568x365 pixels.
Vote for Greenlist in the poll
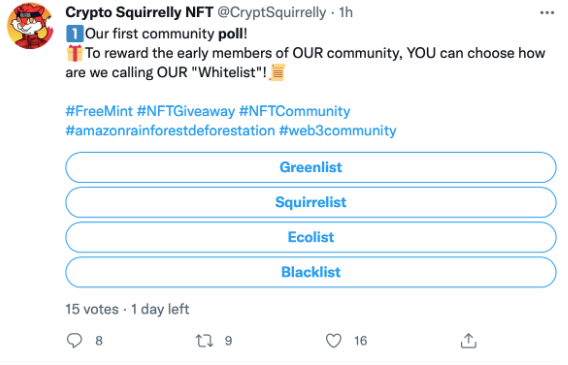click(x=311, y=167)
